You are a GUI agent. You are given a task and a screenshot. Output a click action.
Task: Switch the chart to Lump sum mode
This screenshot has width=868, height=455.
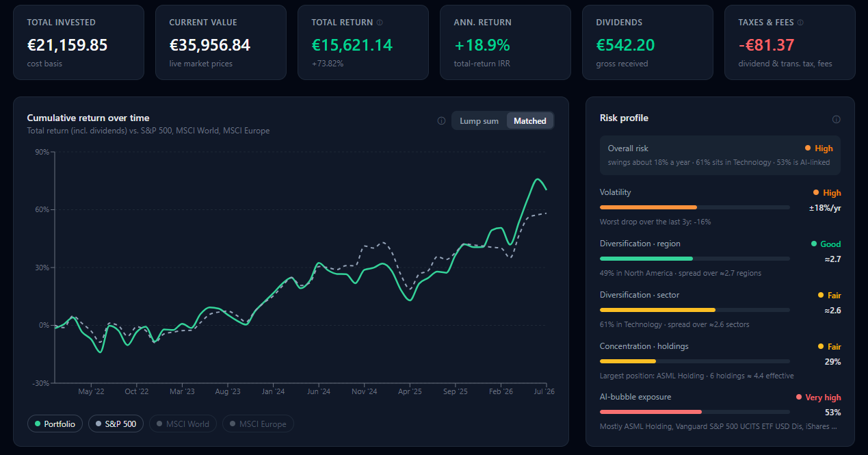(x=479, y=120)
